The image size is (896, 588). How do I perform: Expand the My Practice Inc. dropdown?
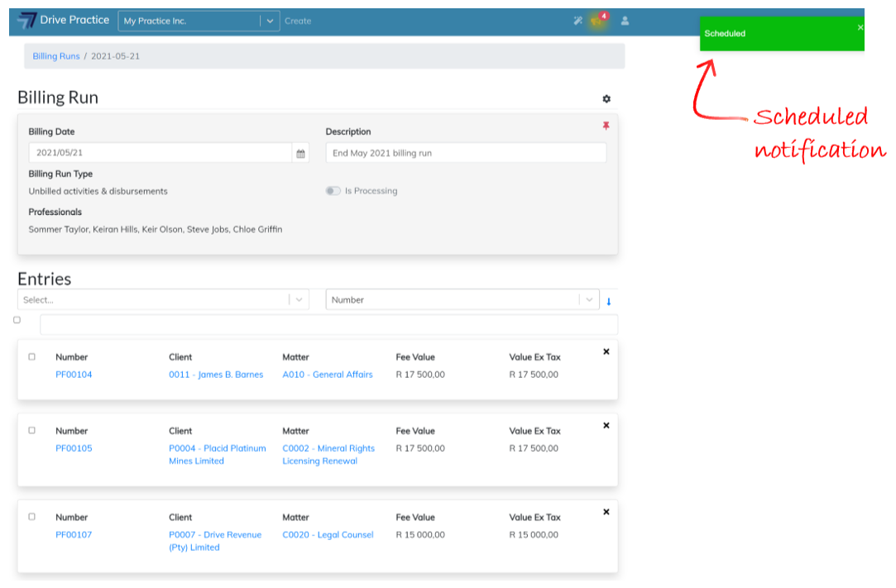coord(271,21)
